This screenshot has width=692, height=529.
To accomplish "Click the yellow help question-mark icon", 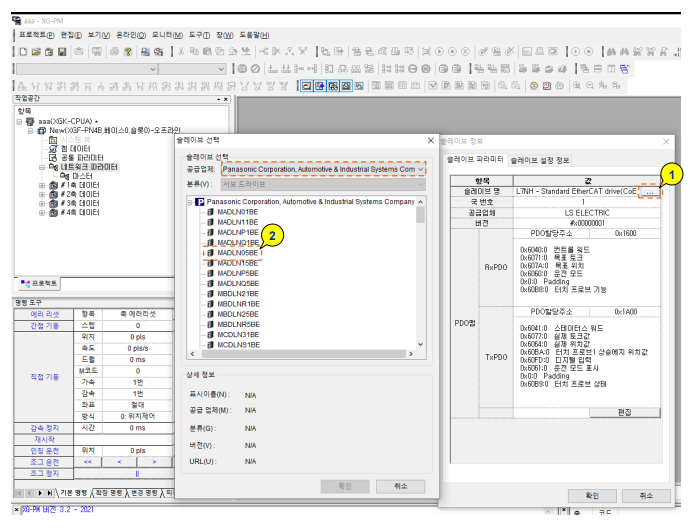I will point(127,51).
